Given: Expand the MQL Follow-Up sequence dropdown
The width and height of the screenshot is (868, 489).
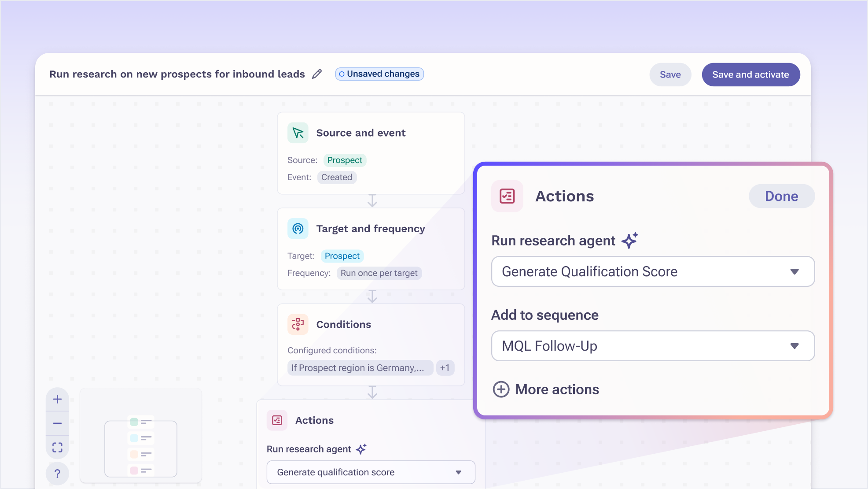Looking at the screenshot, I should click(653, 346).
